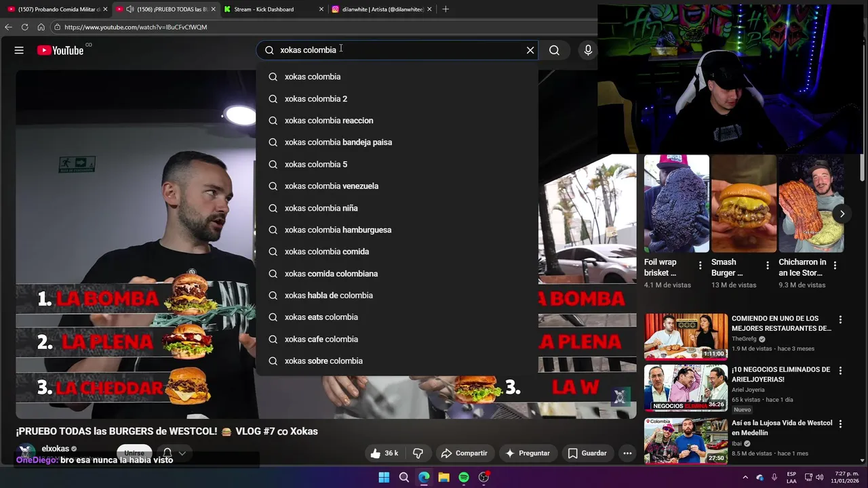Open options for COMIENDO EN UNO DE LOS MEJORES video
The width and height of the screenshot is (868, 488).
[840, 319]
